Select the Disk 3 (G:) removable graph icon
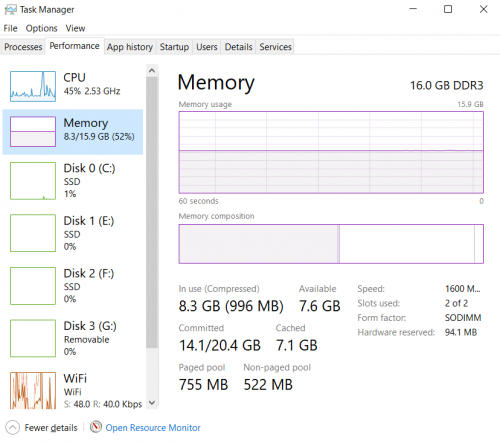 coord(33,338)
